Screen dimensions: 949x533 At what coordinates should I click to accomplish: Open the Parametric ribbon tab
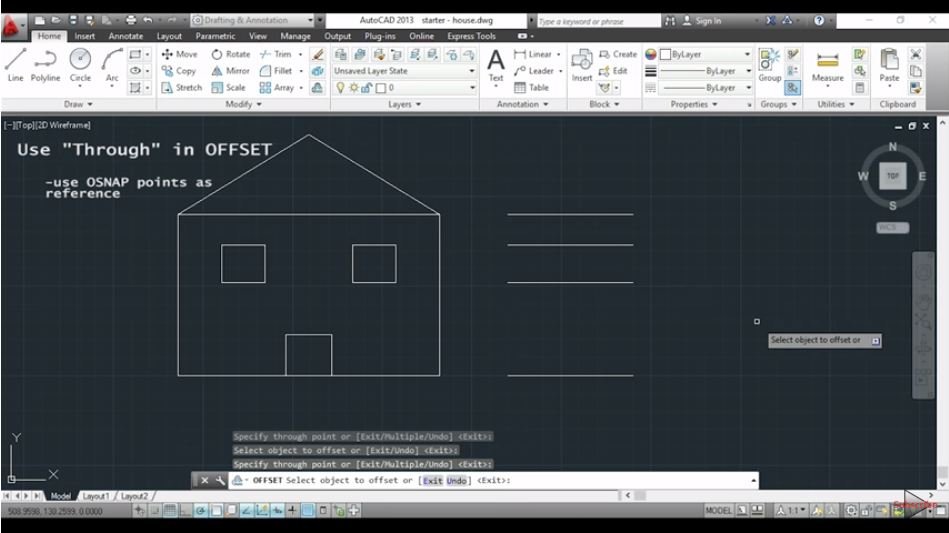click(215, 36)
